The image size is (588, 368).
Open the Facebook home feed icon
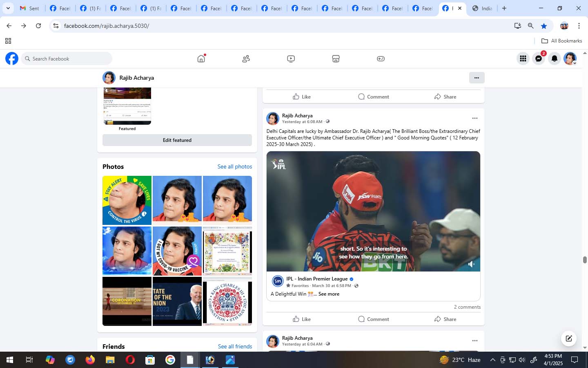pyautogui.click(x=201, y=58)
